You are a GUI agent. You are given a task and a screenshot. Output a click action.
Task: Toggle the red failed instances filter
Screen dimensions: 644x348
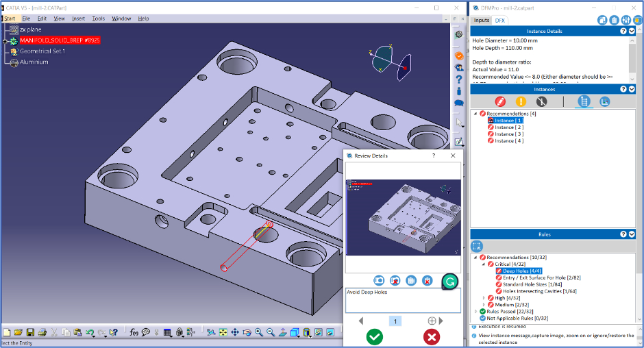(500, 101)
